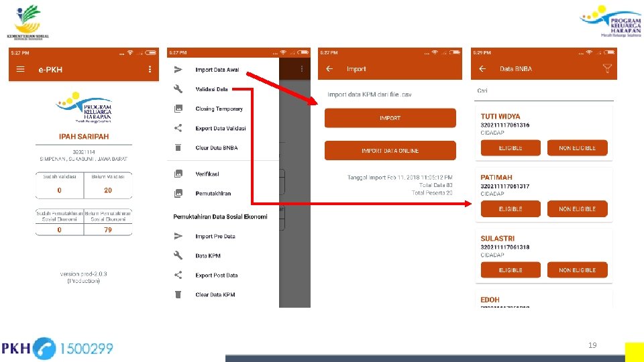Click the PATIMAH name
The width and height of the screenshot is (644, 362).
pos(496,177)
